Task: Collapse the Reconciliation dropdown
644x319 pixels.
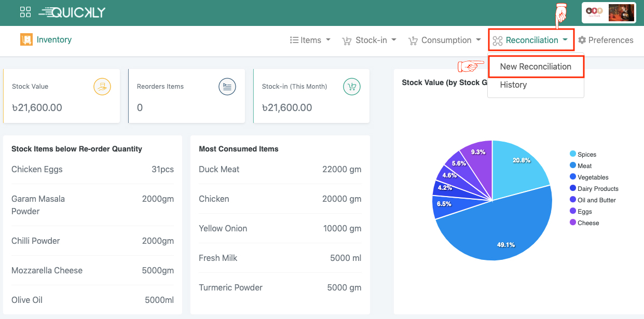Action: click(x=531, y=40)
